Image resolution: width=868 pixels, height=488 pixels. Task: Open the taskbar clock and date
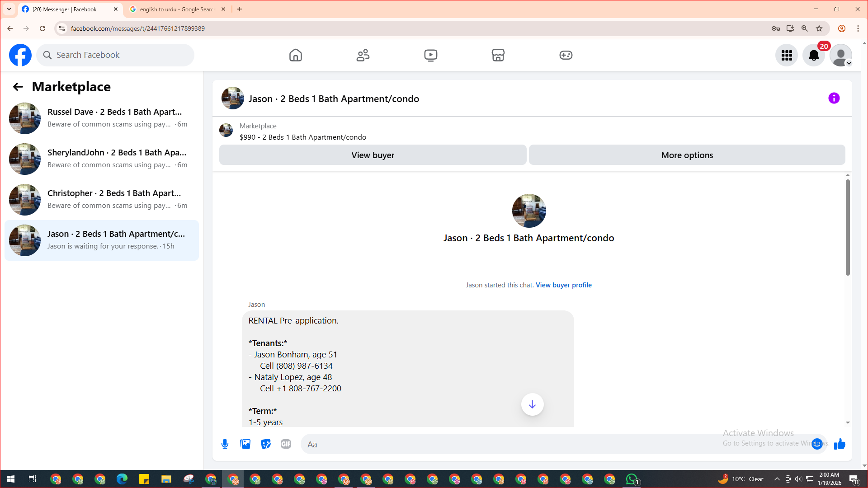point(830,479)
